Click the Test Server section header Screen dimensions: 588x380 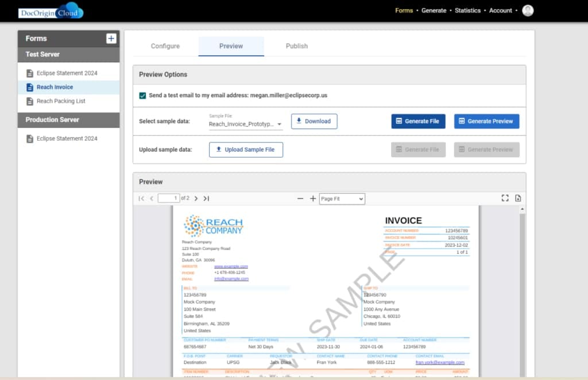tap(69, 55)
